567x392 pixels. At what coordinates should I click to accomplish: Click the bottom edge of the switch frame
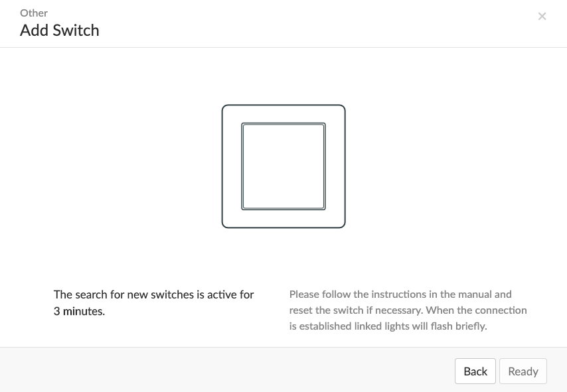click(283, 228)
